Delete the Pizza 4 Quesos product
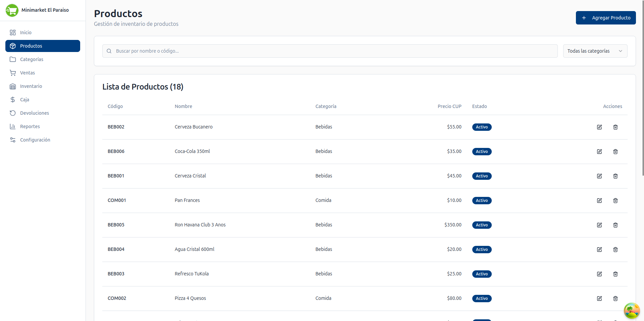Image resolution: width=644 pixels, height=321 pixels. pyautogui.click(x=615, y=299)
